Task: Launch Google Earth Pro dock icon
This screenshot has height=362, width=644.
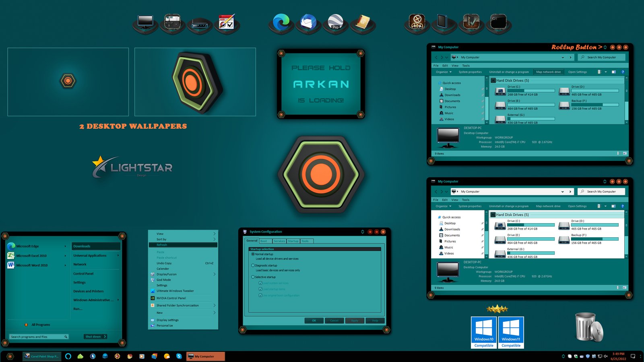Action: point(335,22)
